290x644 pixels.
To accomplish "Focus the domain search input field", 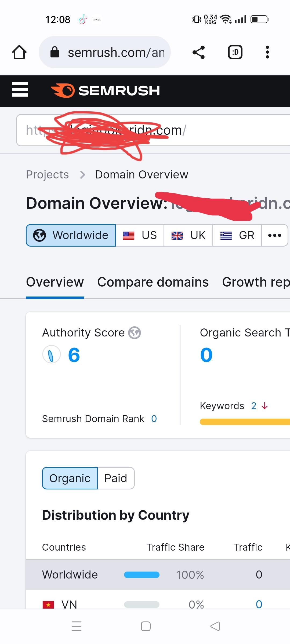I will click(153, 130).
